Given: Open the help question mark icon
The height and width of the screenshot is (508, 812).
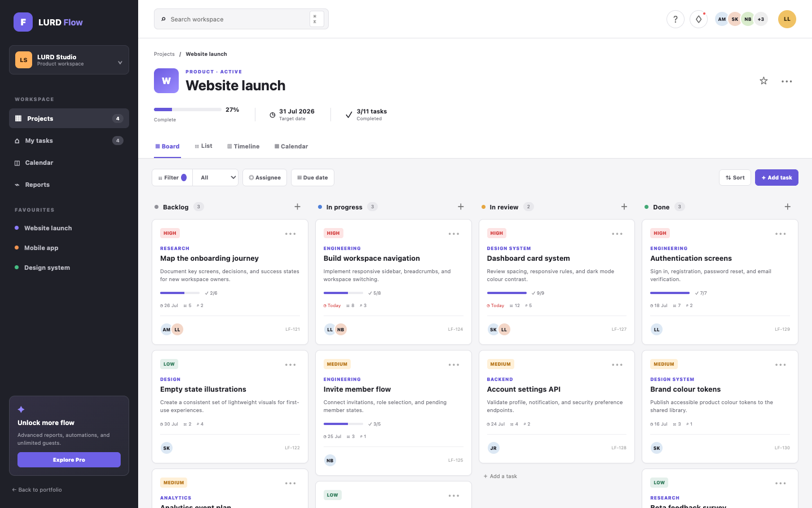Looking at the screenshot, I should pyautogui.click(x=676, y=19).
